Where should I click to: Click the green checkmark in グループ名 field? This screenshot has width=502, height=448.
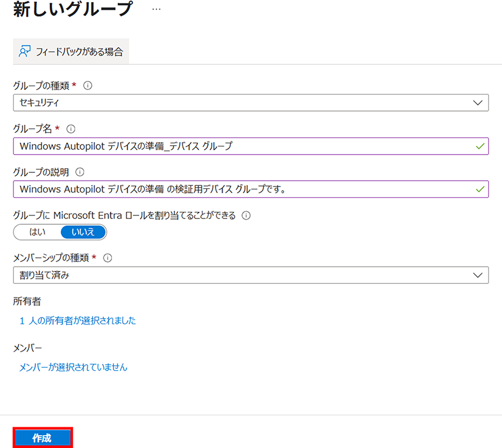click(480, 146)
